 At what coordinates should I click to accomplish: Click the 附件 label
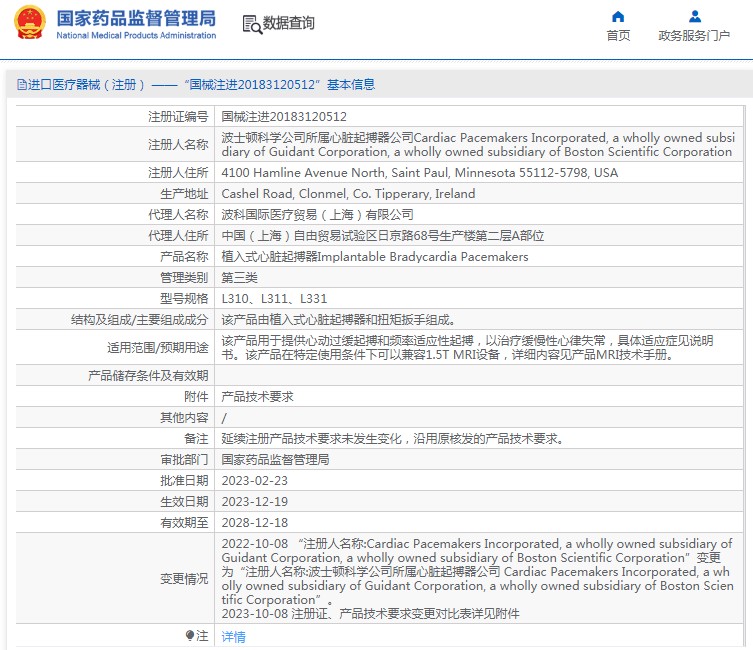coord(196,397)
